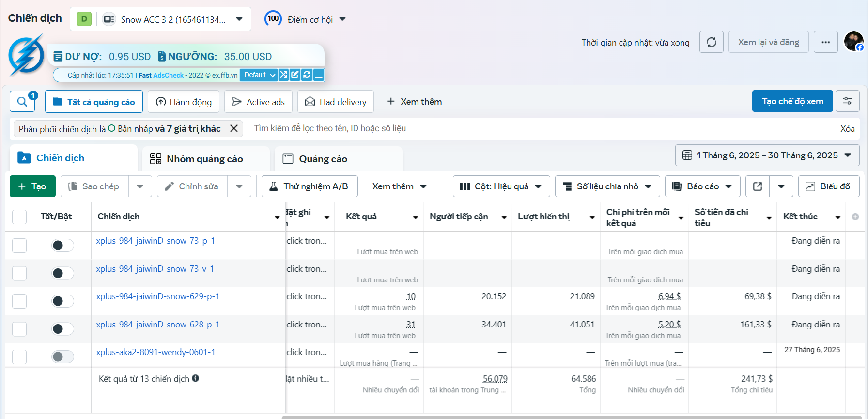Click Xem lại và đăng button

[x=769, y=42]
